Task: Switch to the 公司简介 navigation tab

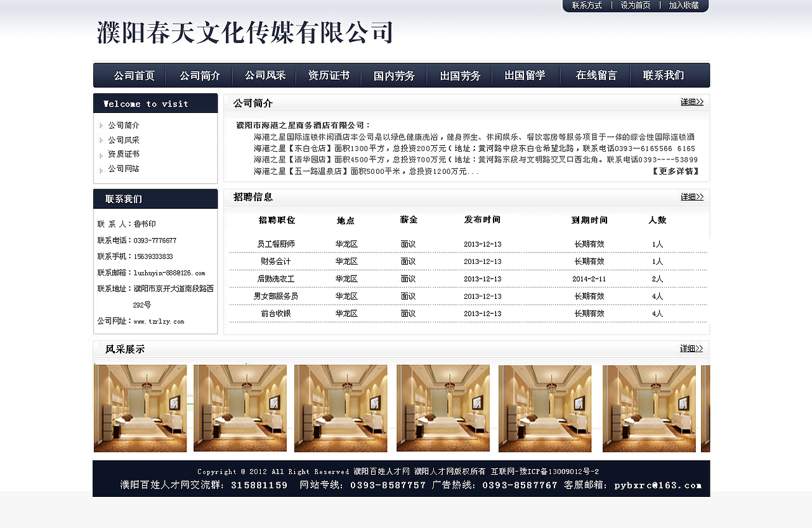Action: pyautogui.click(x=199, y=75)
